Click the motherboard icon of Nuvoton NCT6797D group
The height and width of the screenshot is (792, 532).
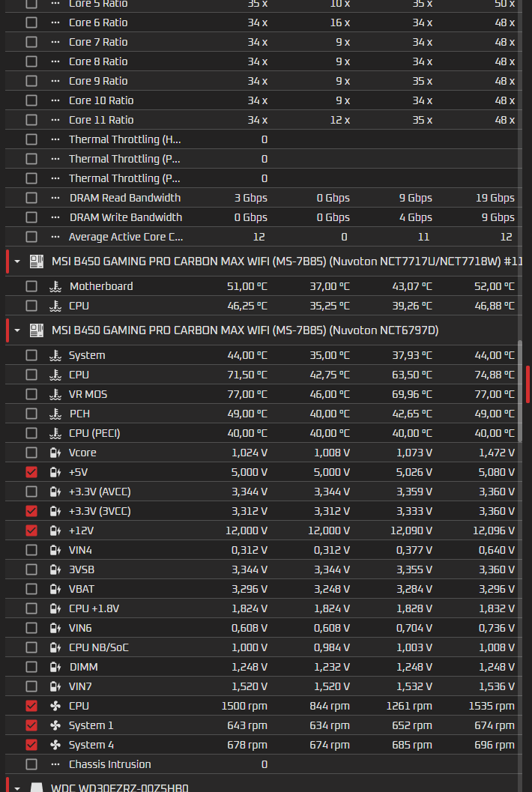[37, 331]
